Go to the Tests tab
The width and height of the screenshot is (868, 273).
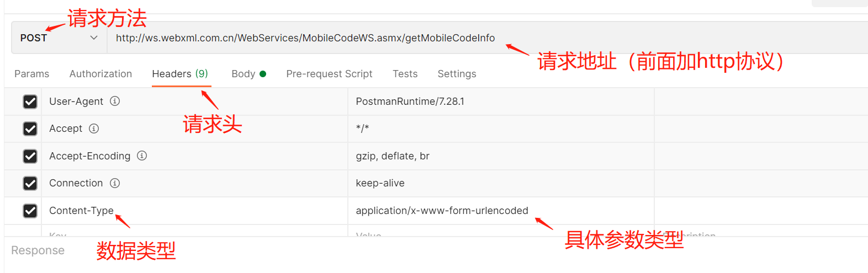pyautogui.click(x=405, y=74)
